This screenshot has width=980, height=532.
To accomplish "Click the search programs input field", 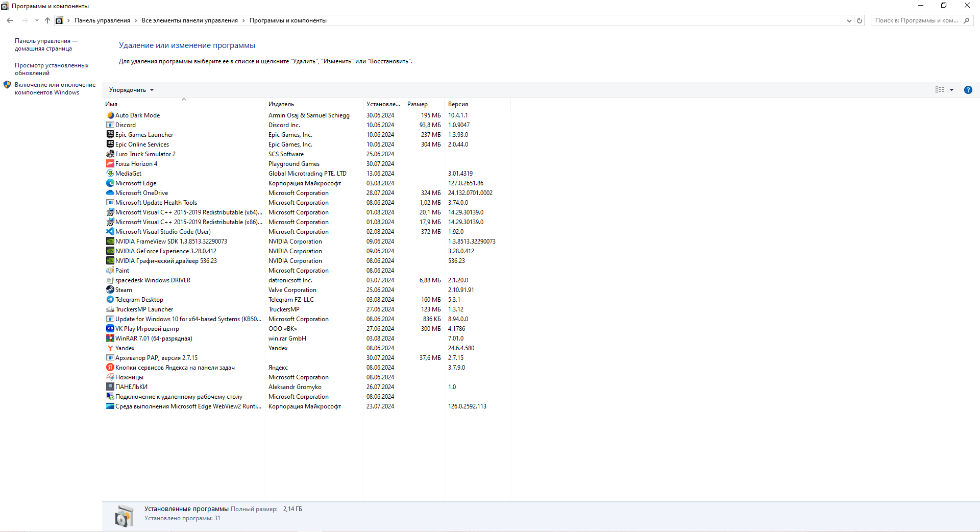I will pyautogui.click(x=916, y=21).
